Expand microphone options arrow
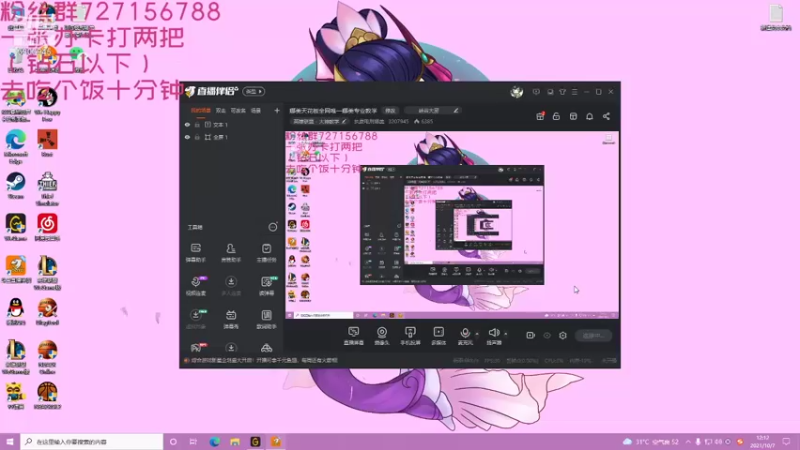The image size is (800, 450). (x=477, y=334)
